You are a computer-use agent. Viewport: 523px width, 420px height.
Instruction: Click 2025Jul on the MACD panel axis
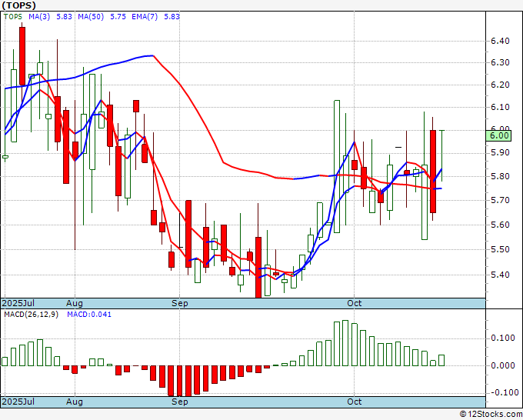tap(18, 402)
